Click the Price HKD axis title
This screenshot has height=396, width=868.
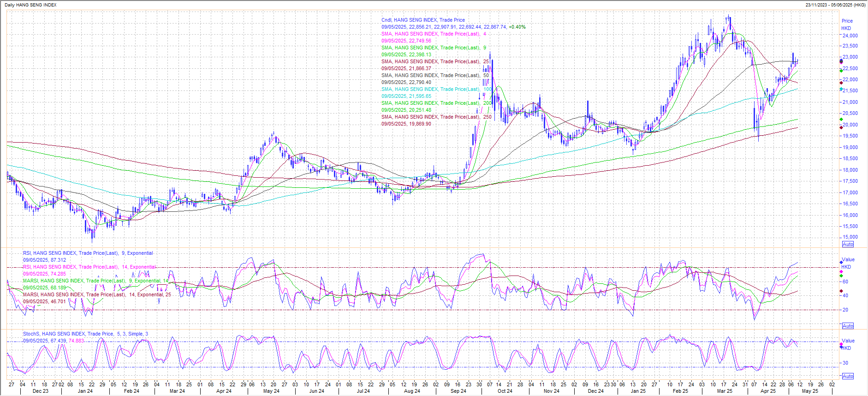click(847, 24)
